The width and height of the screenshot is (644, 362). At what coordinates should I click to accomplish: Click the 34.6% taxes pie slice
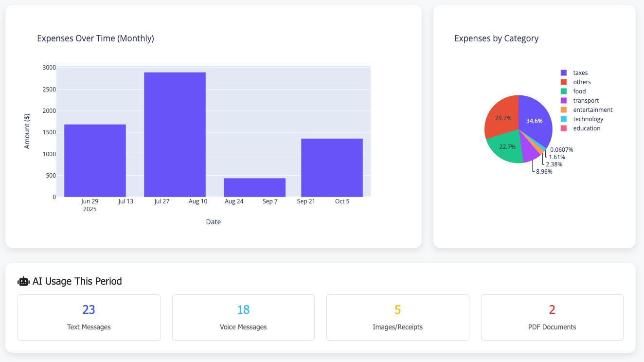[x=534, y=120]
